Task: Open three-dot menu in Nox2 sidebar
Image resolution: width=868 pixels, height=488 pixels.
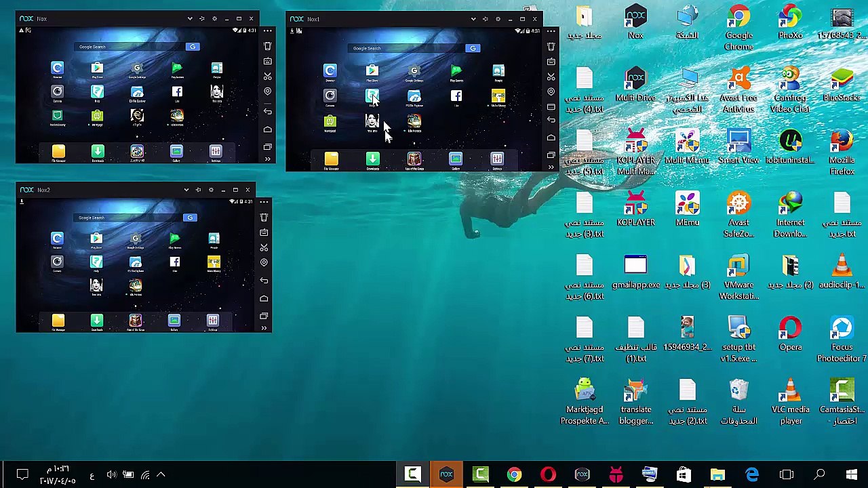Action: [264, 202]
